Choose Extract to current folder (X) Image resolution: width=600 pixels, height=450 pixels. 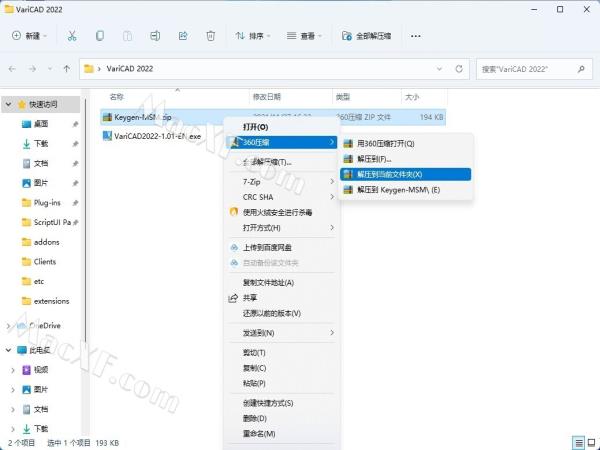point(406,174)
